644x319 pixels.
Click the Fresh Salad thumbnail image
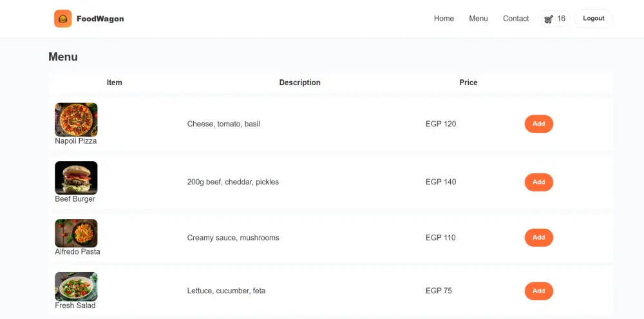(76, 286)
